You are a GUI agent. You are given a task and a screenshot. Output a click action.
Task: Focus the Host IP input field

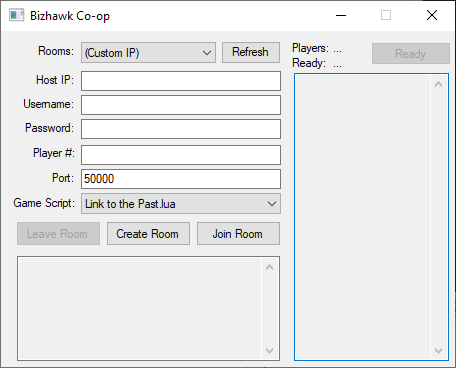click(x=181, y=81)
